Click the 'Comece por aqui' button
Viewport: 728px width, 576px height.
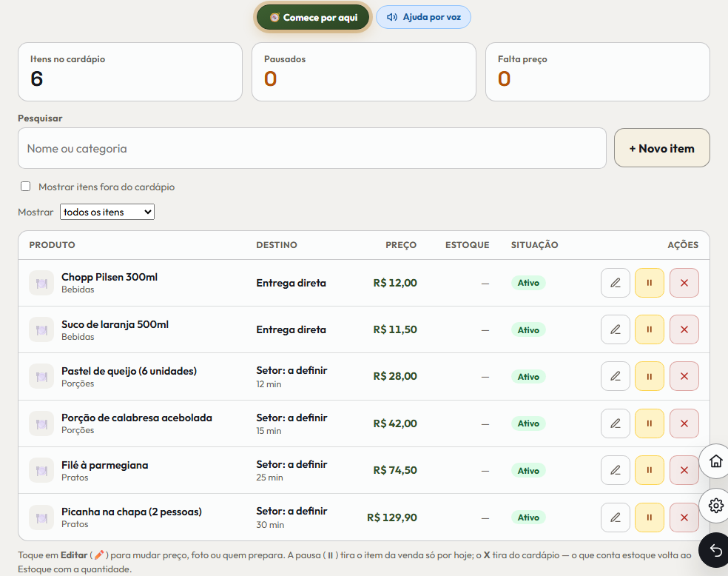[313, 18]
